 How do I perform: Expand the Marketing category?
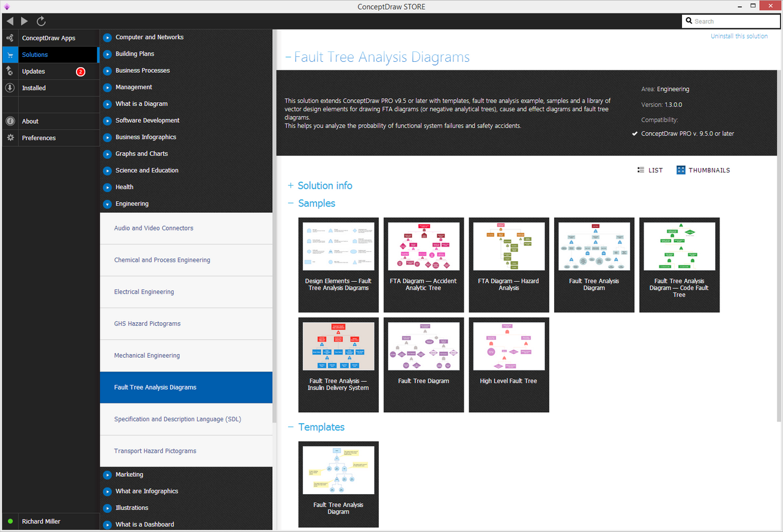coord(108,475)
